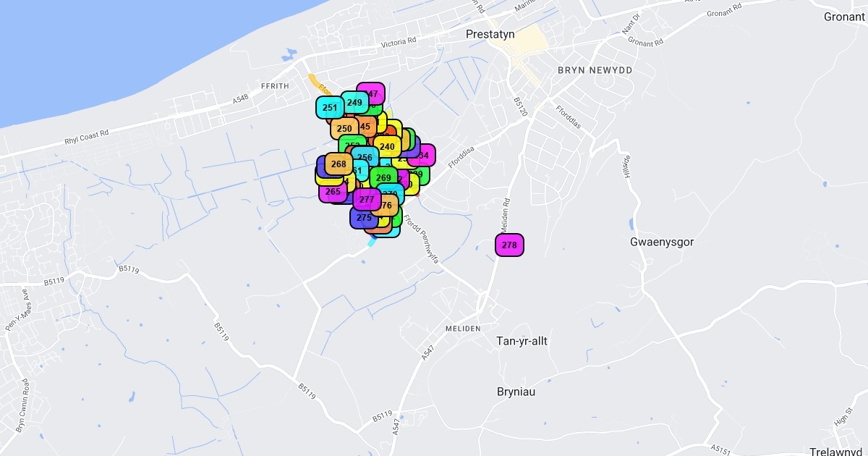
Task: Select the Victoria Rd road label
Action: tap(399, 43)
